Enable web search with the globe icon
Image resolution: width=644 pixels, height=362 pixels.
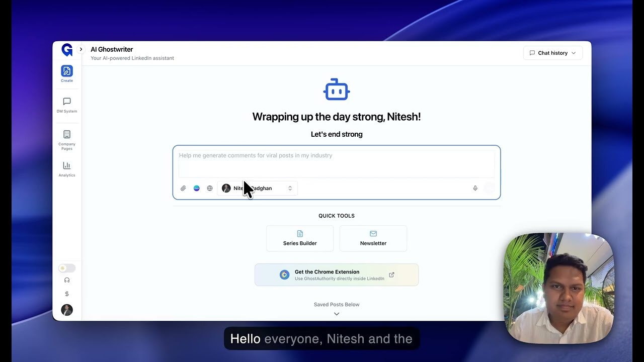[x=210, y=188]
